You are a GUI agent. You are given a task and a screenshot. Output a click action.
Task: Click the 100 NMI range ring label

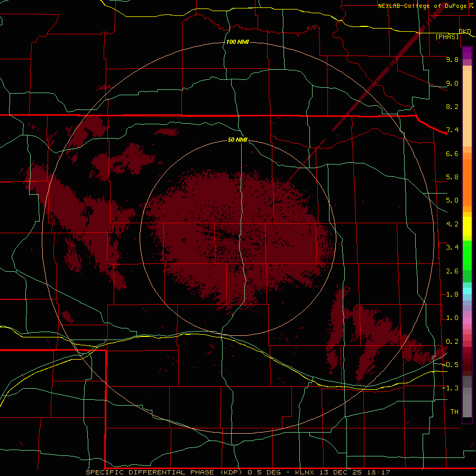click(237, 42)
